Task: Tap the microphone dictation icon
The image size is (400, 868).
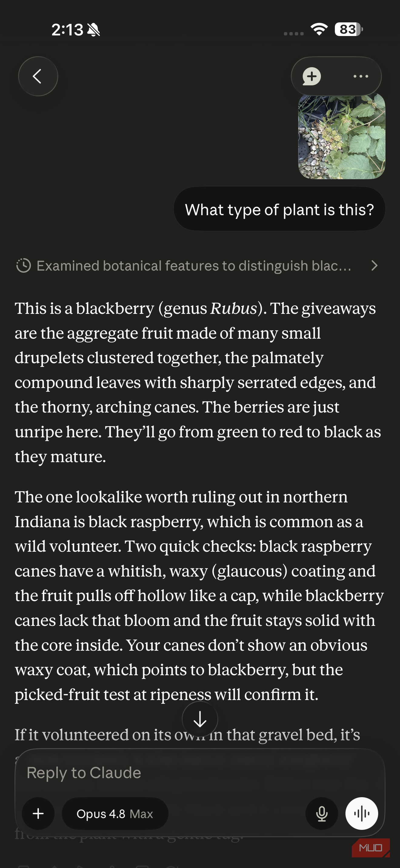Action: pyautogui.click(x=322, y=814)
